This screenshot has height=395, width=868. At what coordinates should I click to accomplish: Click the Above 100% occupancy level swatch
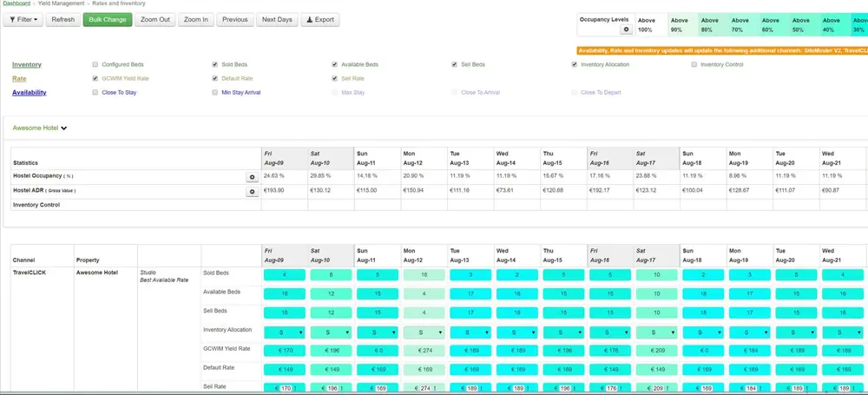(x=651, y=25)
